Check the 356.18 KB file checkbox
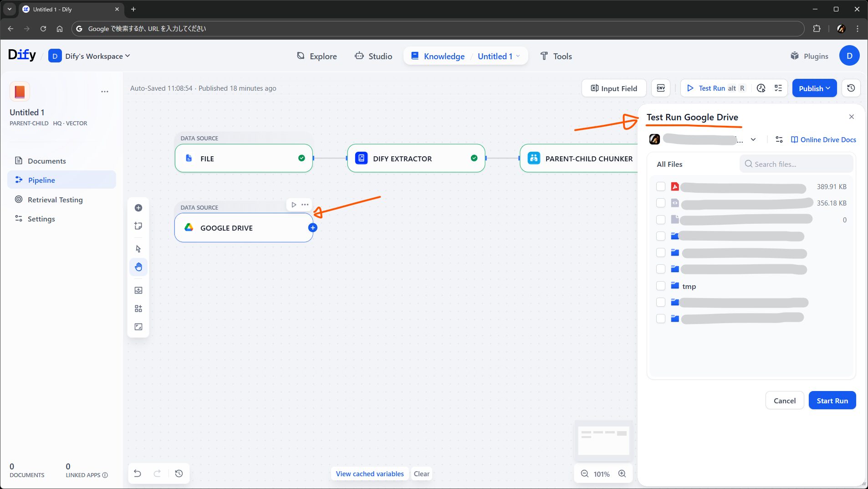 click(661, 203)
